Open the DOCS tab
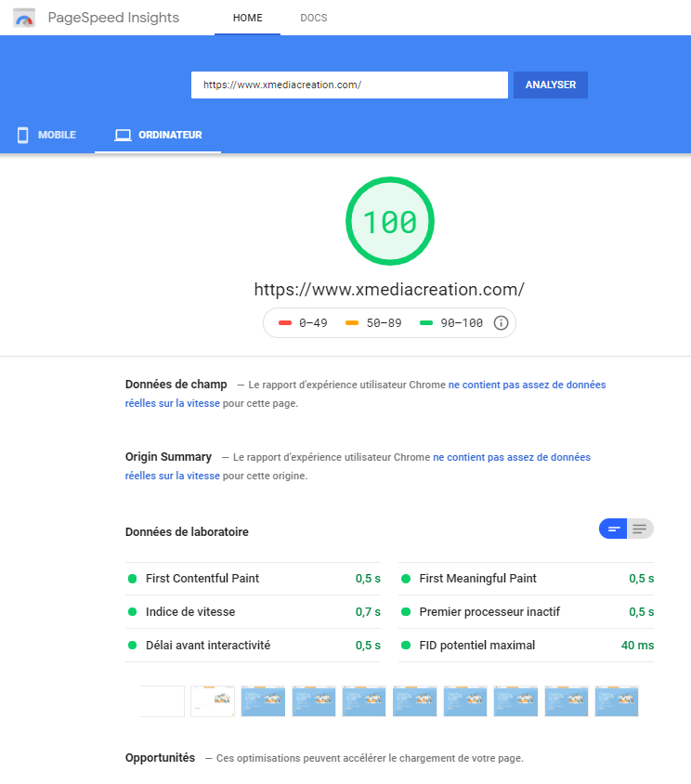This screenshot has height=784, width=691. coord(313,18)
